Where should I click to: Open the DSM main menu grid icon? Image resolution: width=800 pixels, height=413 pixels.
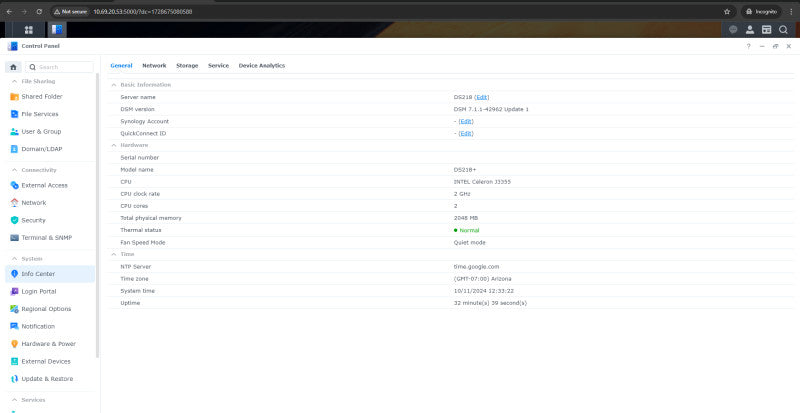pyautogui.click(x=29, y=30)
